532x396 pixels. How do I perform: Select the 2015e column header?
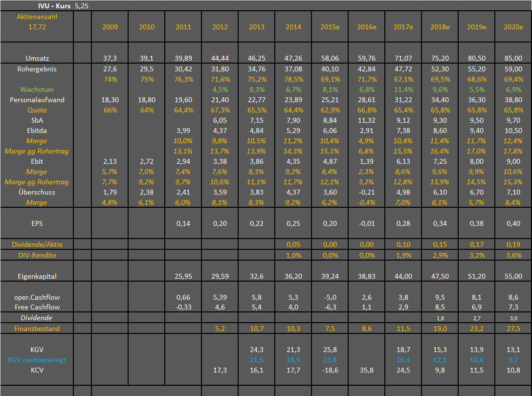[x=330, y=27]
